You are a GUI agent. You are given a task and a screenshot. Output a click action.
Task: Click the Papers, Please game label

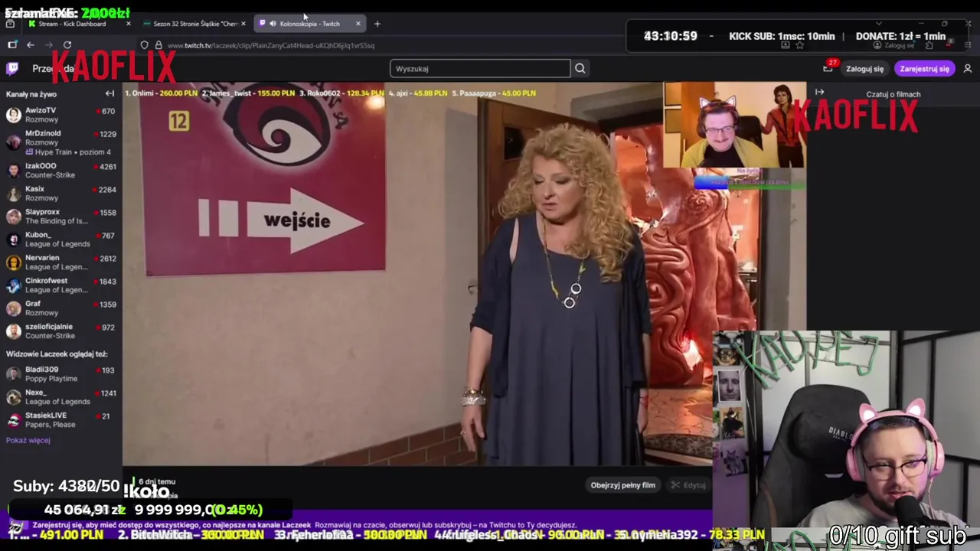(x=50, y=425)
